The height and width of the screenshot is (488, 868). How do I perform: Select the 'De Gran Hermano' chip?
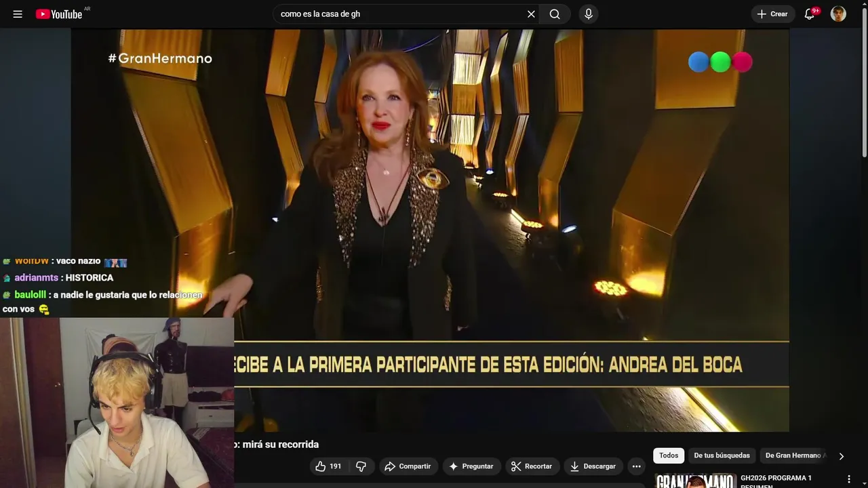(x=793, y=455)
